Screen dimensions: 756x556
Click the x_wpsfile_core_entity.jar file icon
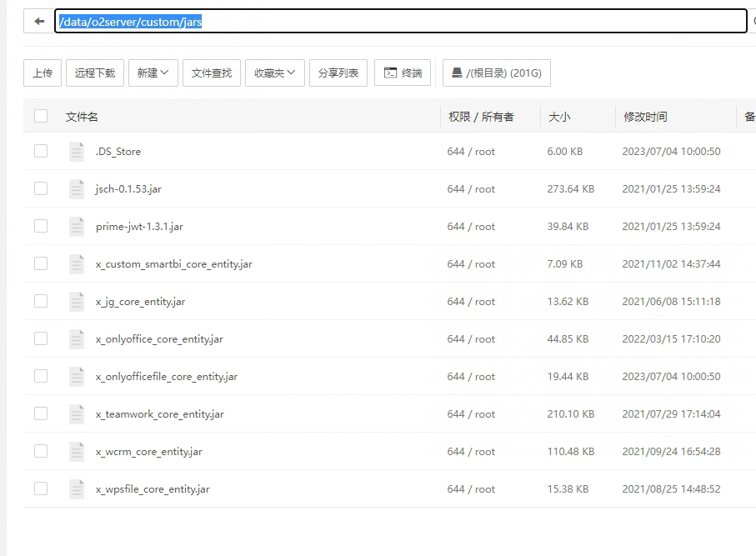77,489
